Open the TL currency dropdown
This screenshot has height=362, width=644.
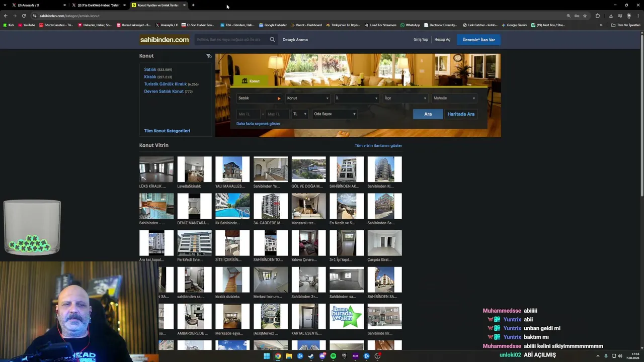pyautogui.click(x=299, y=114)
